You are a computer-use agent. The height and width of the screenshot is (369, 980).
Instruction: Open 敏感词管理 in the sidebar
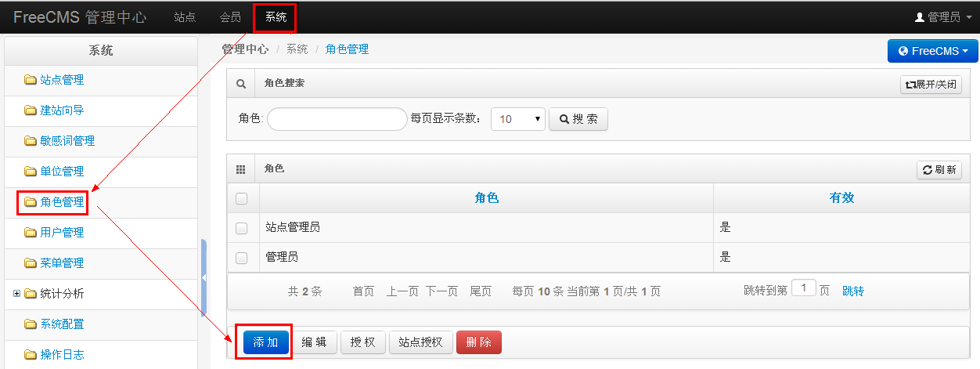click(67, 141)
